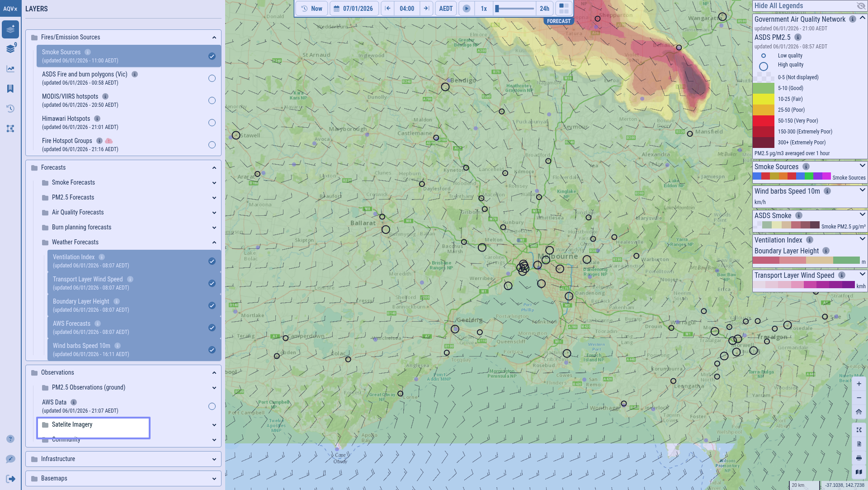Image resolution: width=868 pixels, height=490 pixels.
Task: Click the Now time button
Action: tap(311, 9)
